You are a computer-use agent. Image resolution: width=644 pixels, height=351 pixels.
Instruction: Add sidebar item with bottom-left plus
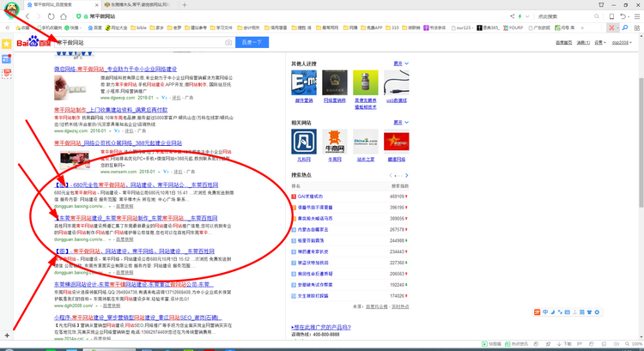[7, 336]
